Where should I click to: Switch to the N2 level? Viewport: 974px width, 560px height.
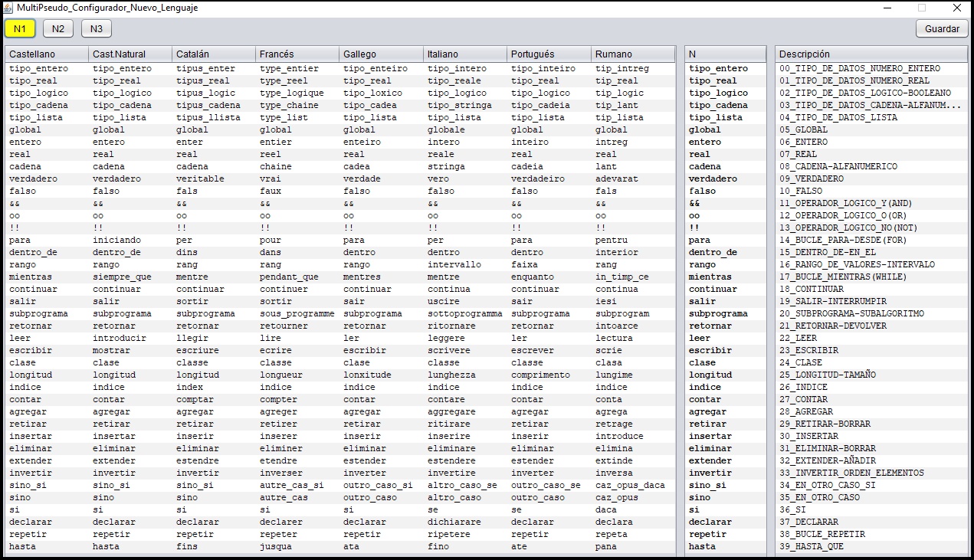click(58, 28)
